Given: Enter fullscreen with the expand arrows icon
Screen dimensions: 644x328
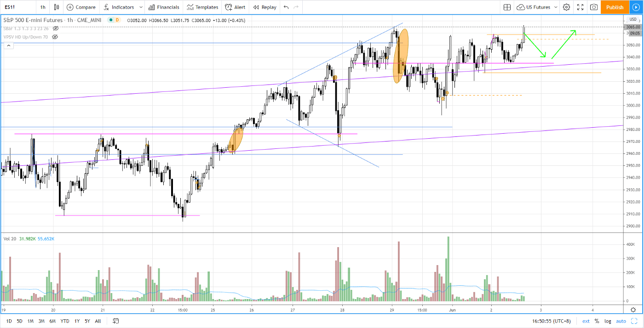Looking at the screenshot, I should tap(580, 7).
